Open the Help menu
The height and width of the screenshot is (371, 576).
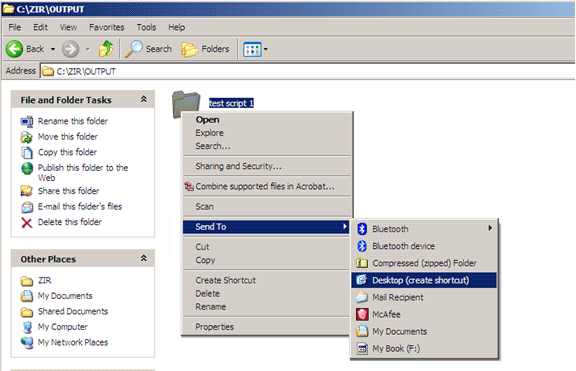177,27
